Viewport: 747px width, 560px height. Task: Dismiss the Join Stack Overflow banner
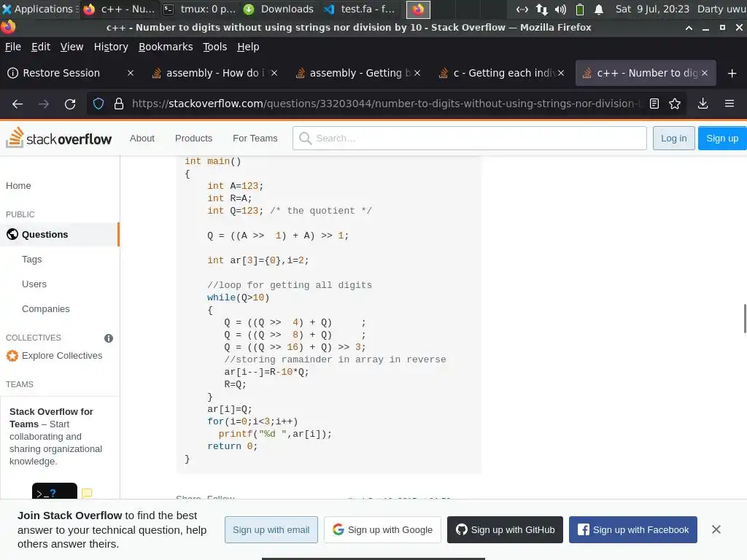(x=716, y=529)
